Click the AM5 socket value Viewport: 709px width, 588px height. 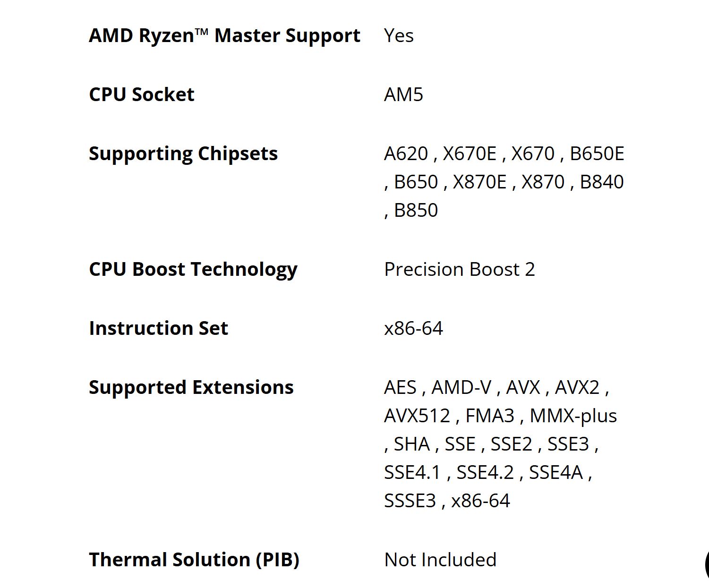tap(403, 94)
